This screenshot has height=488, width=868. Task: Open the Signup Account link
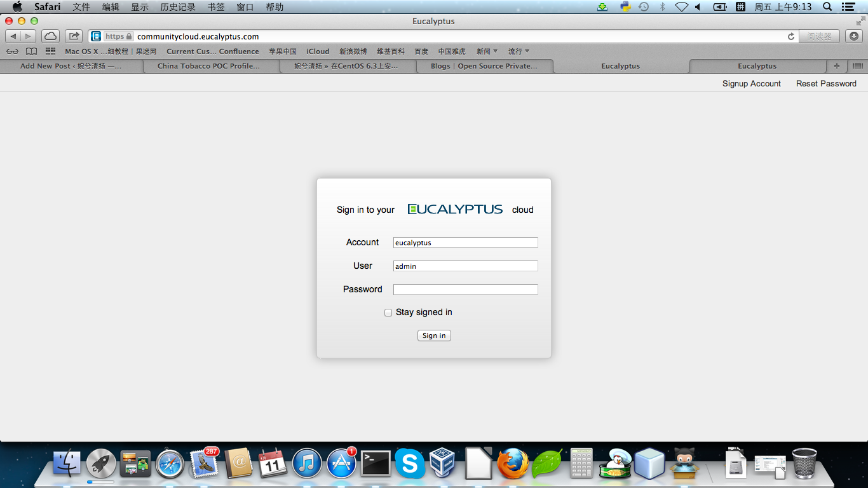pos(752,83)
